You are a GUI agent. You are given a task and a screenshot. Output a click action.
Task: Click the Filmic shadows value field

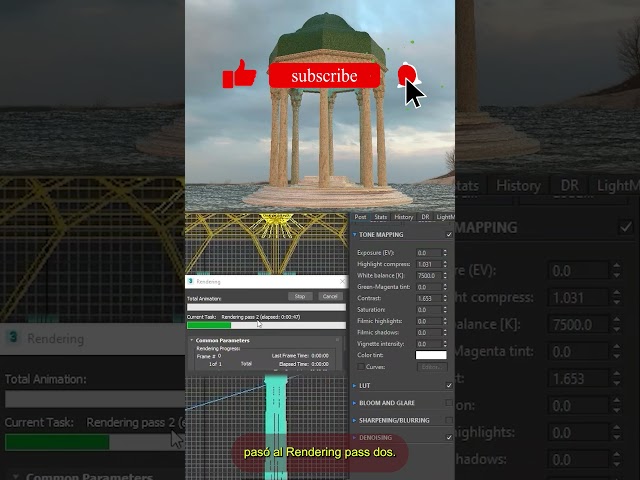(x=429, y=333)
